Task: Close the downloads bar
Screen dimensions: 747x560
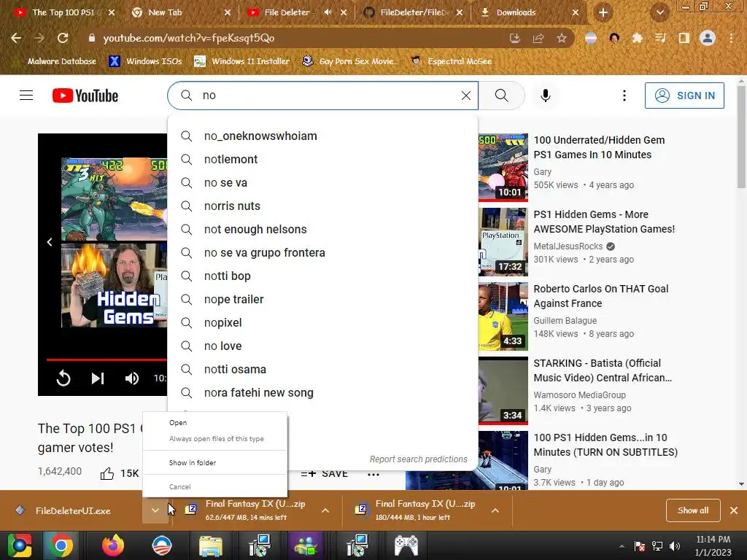Action: (x=734, y=510)
